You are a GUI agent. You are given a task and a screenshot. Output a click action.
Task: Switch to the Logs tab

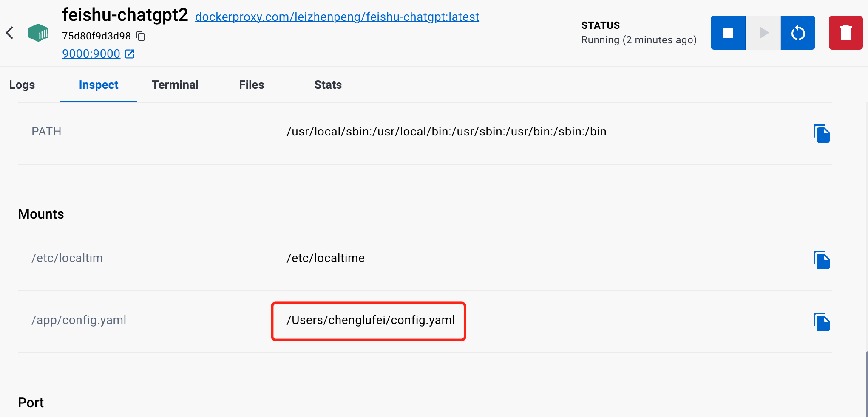tap(22, 85)
